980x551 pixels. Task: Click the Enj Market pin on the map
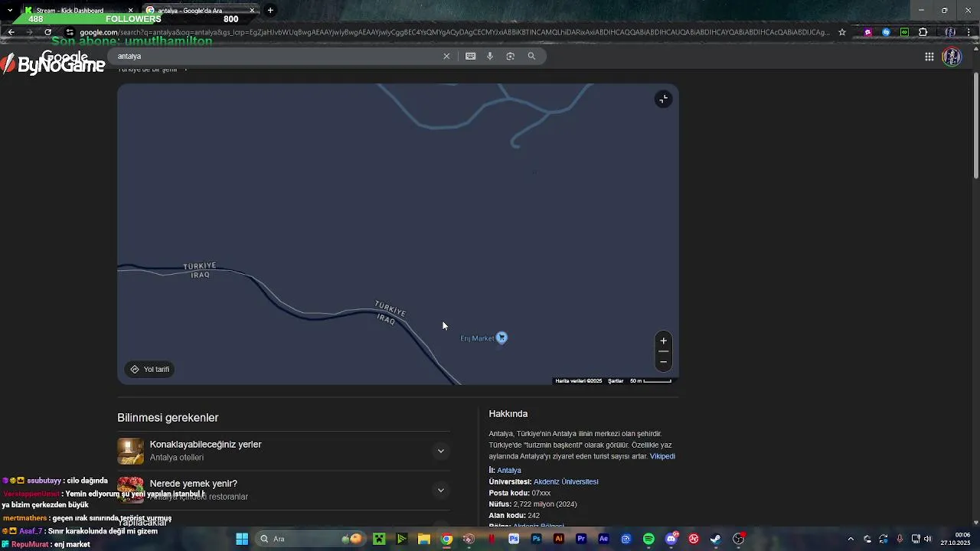coord(501,337)
